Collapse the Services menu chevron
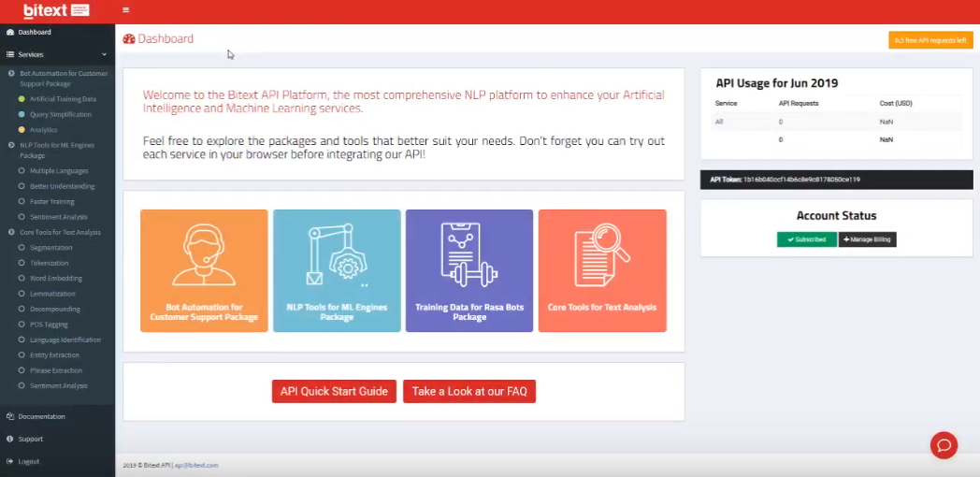This screenshot has width=980, height=477. [x=105, y=55]
